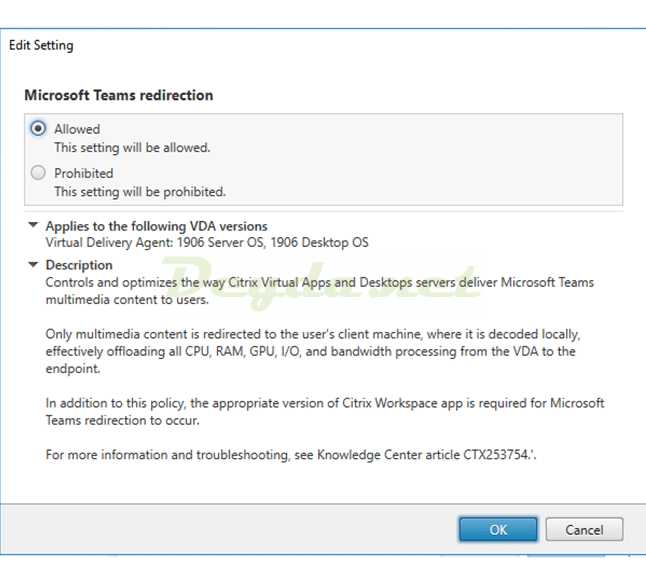Click the 'Only multimedia content is redirected' paragraph

[x=313, y=351]
